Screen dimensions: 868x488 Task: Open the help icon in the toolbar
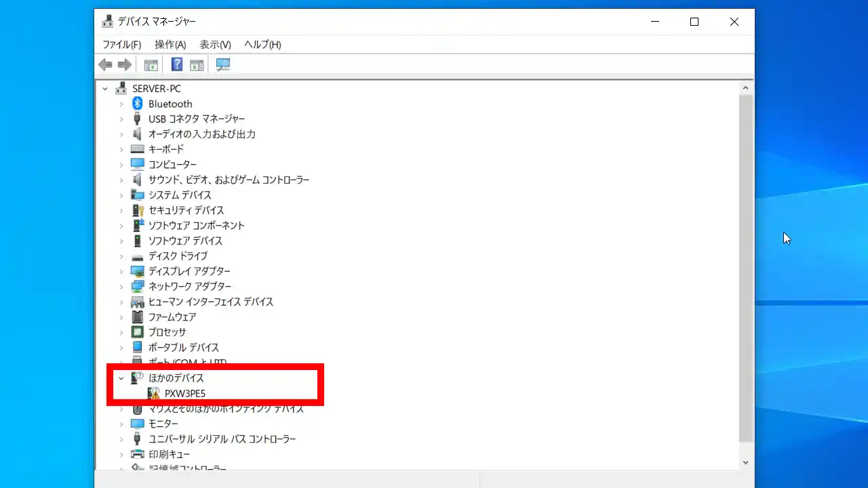pos(176,64)
